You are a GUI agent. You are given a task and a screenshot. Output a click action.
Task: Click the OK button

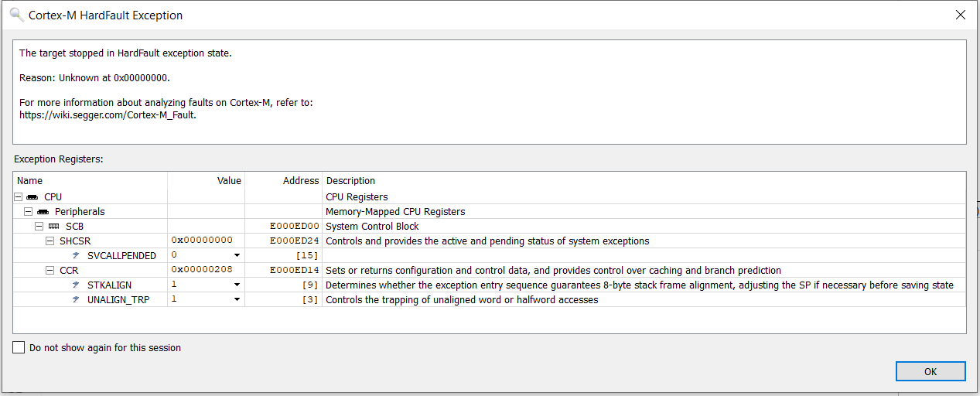tap(930, 371)
